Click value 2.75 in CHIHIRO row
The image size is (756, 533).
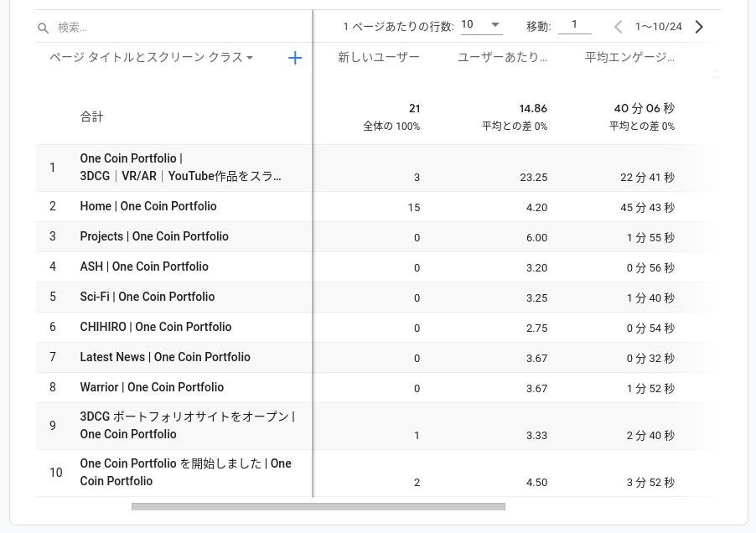536,329
